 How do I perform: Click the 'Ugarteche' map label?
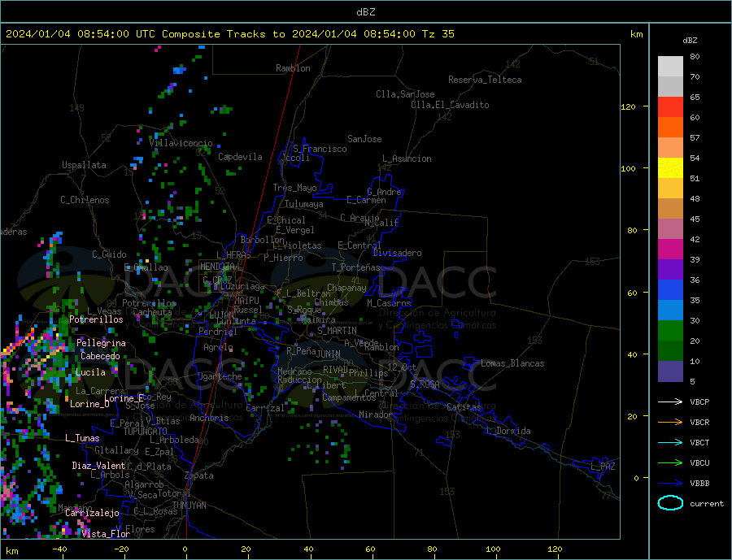[x=220, y=376]
